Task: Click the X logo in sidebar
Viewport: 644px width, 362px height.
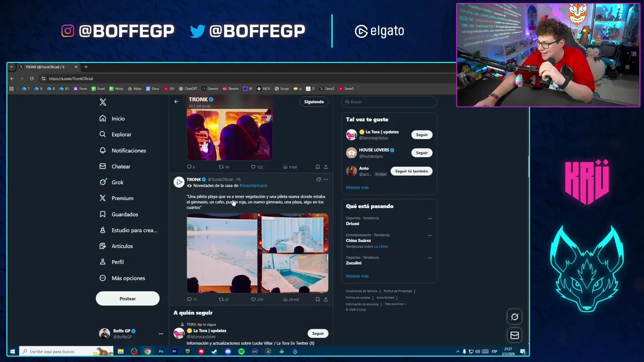Action: [x=103, y=102]
